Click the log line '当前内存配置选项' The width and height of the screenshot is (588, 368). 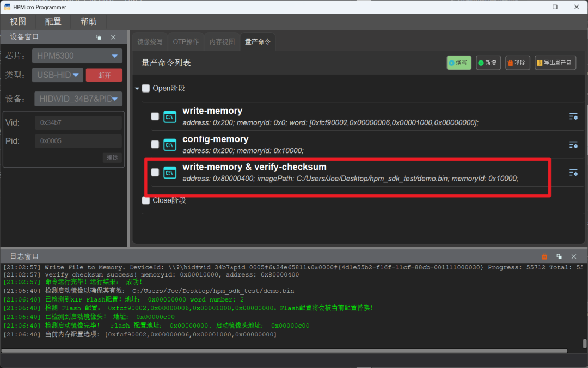click(x=140, y=334)
